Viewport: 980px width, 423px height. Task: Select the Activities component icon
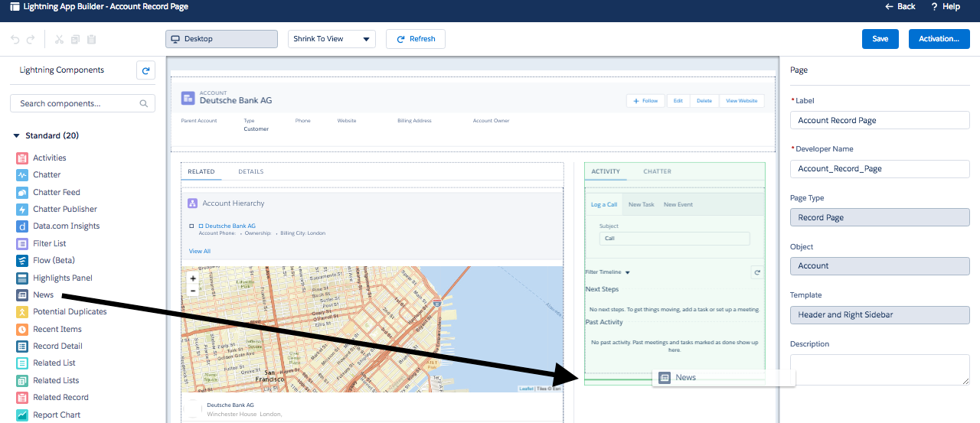coord(22,158)
